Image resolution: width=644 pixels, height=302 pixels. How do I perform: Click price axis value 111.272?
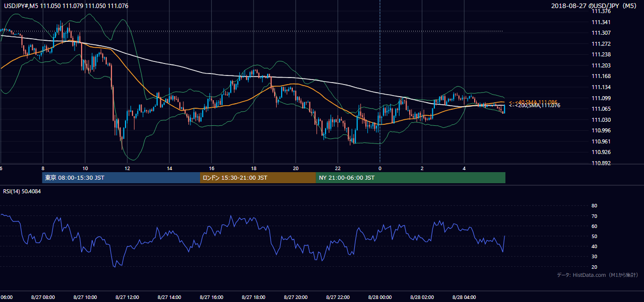click(602, 44)
